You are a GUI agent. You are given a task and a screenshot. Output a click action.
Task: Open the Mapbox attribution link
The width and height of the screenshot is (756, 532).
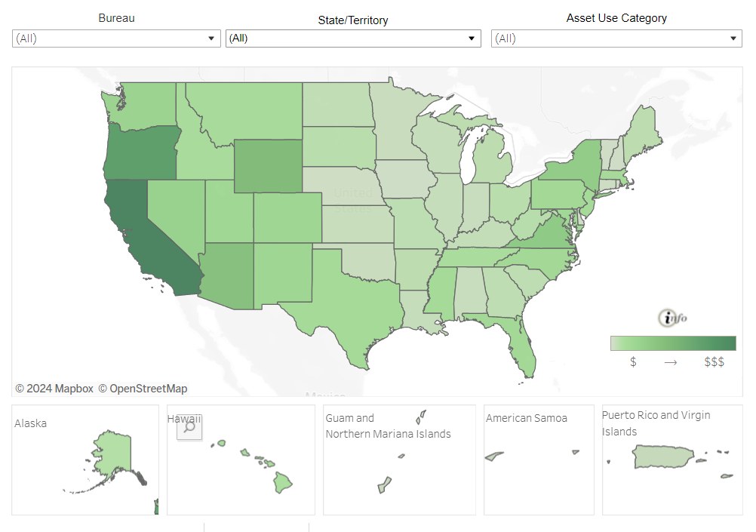pos(54,389)
